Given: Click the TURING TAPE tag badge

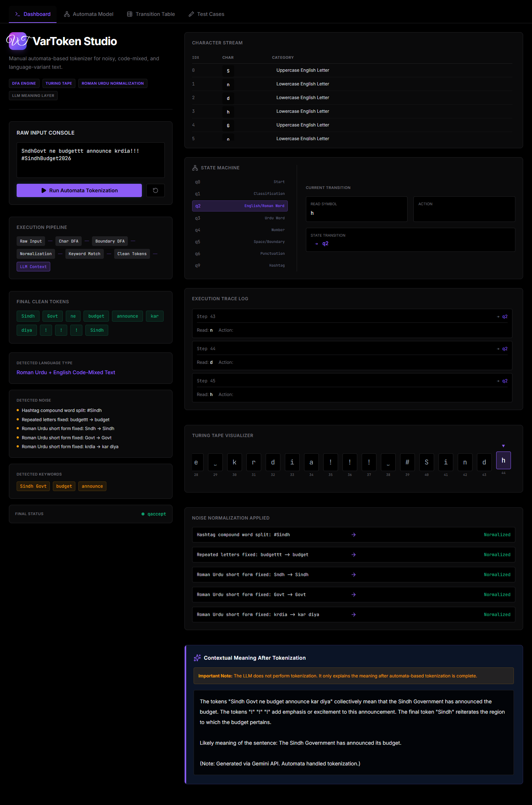Looking at the screenshot, I should (x=59, y=84).
